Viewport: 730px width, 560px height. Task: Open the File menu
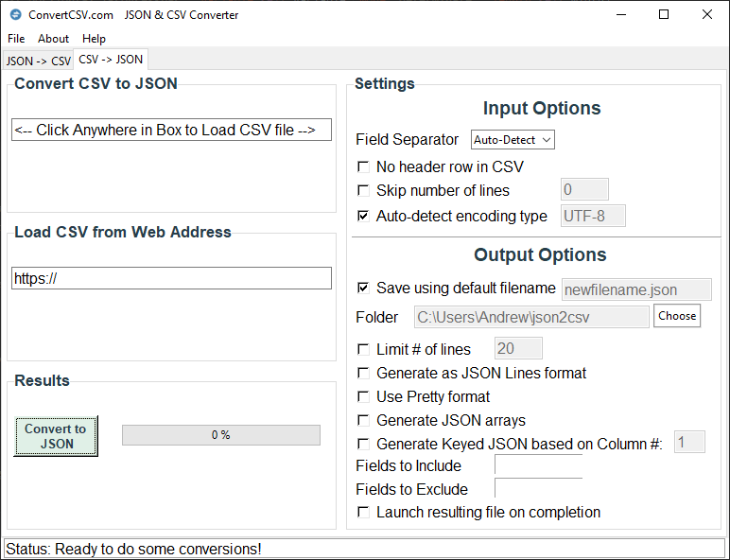pos(16,39)
